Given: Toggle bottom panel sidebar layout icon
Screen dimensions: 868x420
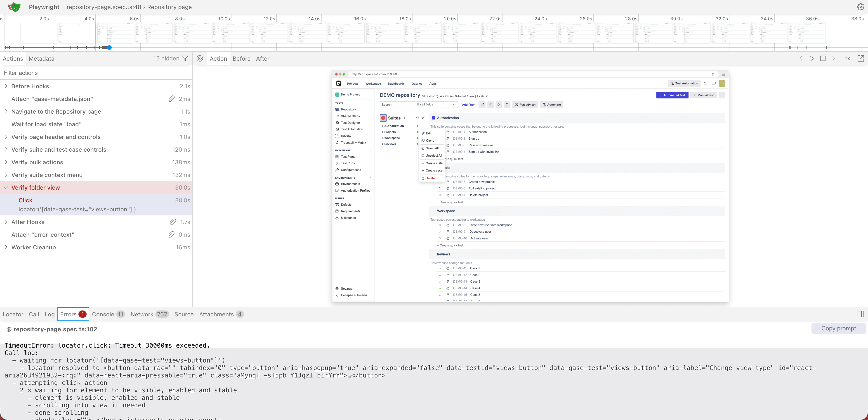Looking at the screenshot, I should coord(861,314).
